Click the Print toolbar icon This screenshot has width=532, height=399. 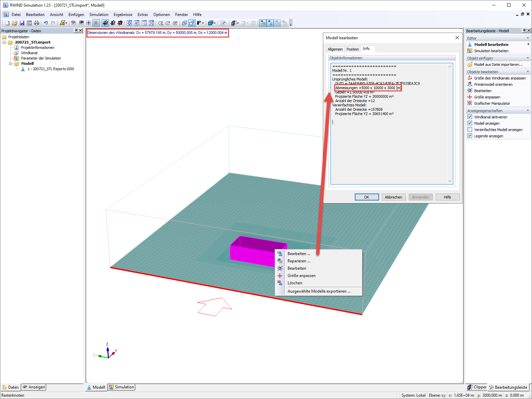coord(37,23)
